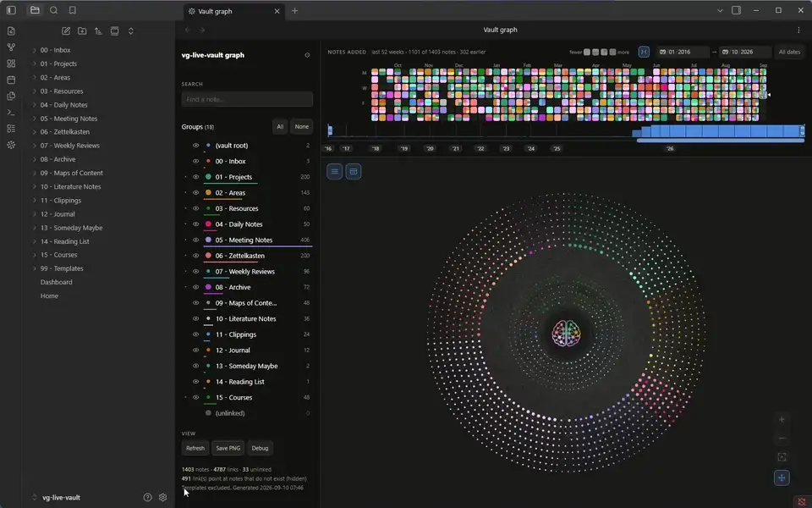Expand the 99 - Templates folder
Image resolution: width=812 pixels, height=508 pixels.
coord(34,268)
